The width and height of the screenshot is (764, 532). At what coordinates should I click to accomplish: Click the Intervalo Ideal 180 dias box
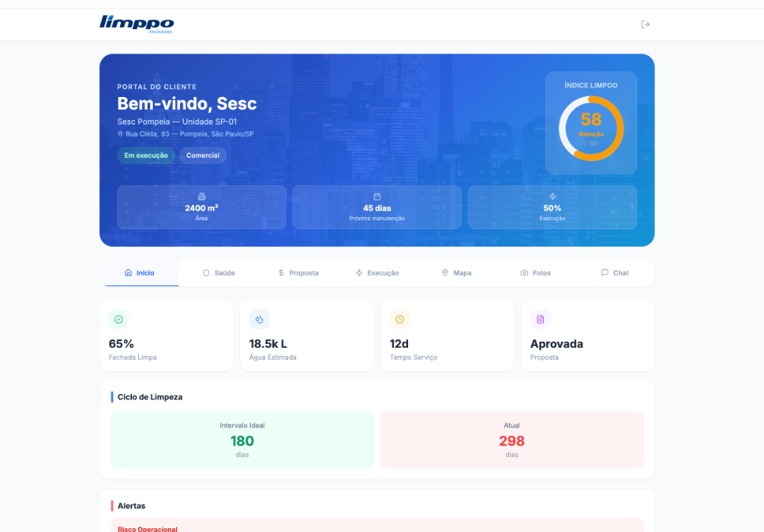242,440
